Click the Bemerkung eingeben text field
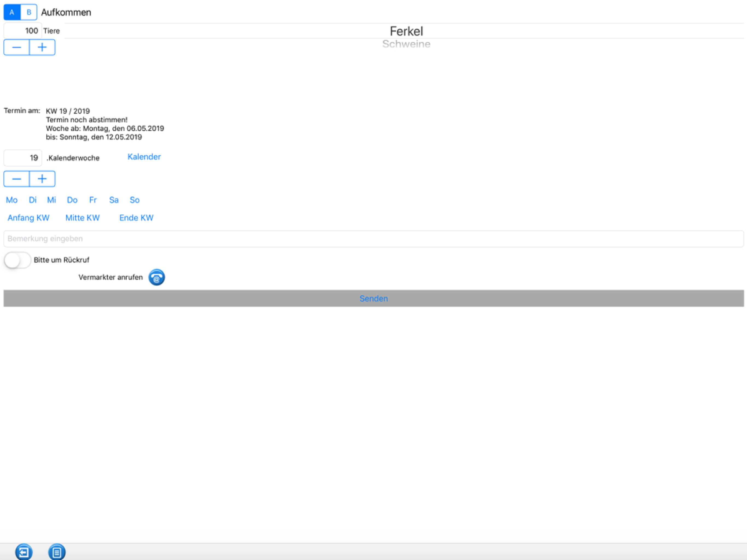Screen dimensions: 747x560 (x=373, y=239)
